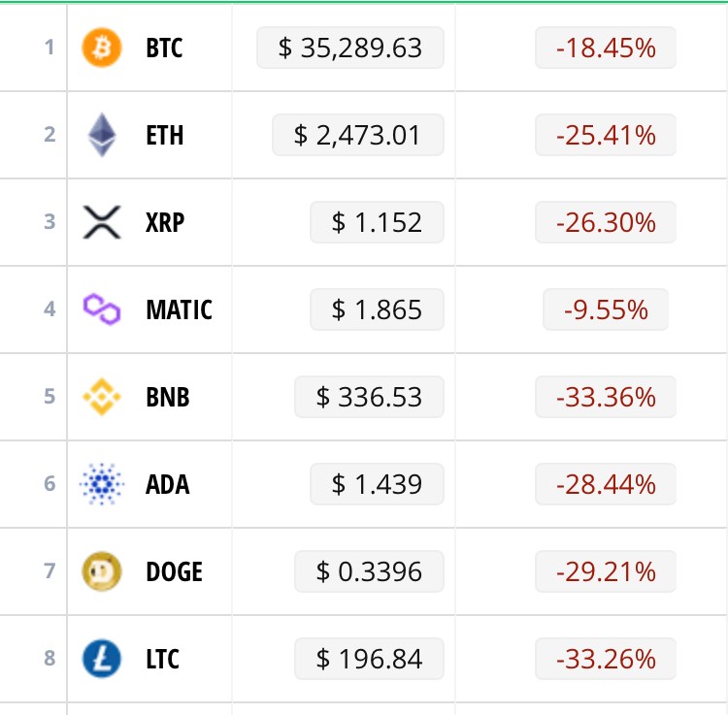Click the $ 336.53 BNB price

coord(369,397)
